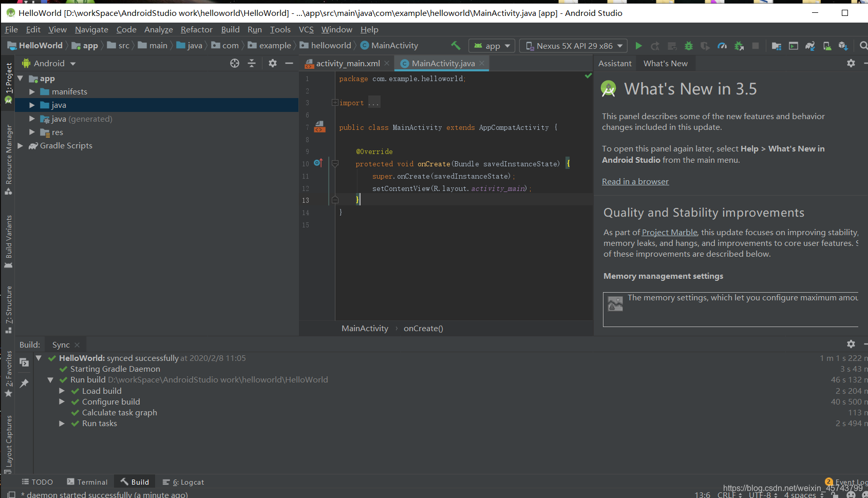The height and width of the screenshot is (498, 868).
Task: Click the Run Anything toolbar icon
Action: click(x=794, y=46)
